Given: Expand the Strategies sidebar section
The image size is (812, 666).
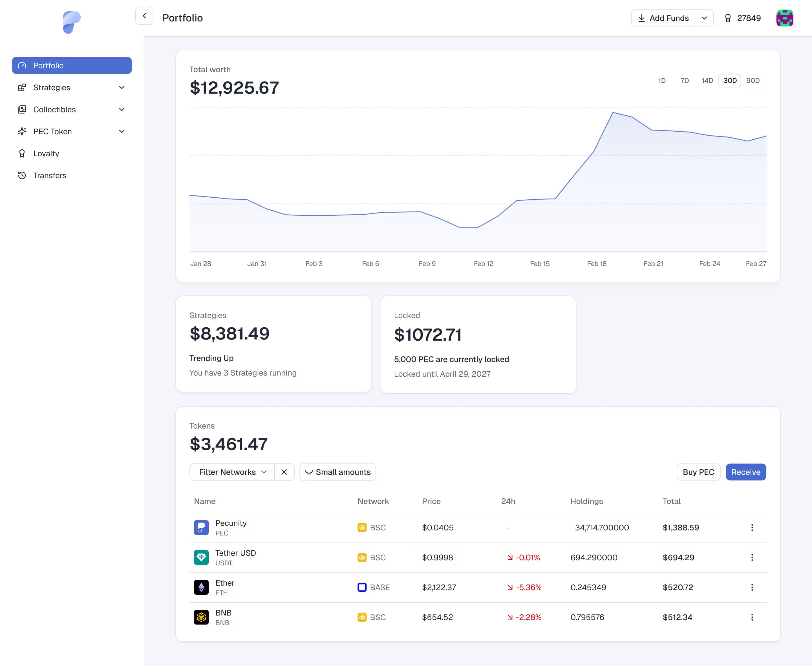Looking at the screenshot, I should [x=122, y=87].
